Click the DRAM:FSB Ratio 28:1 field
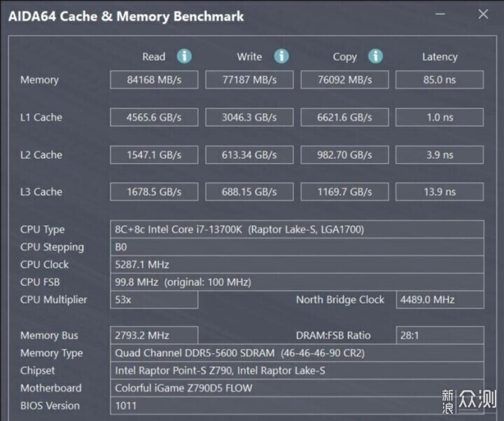The height and width of the screenshot is (421, 504). tap(440, 335)
